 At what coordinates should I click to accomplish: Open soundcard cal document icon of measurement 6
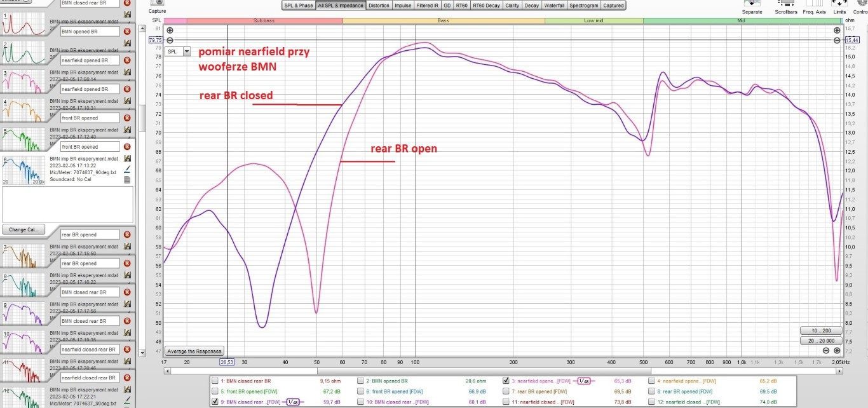(127, 180)
